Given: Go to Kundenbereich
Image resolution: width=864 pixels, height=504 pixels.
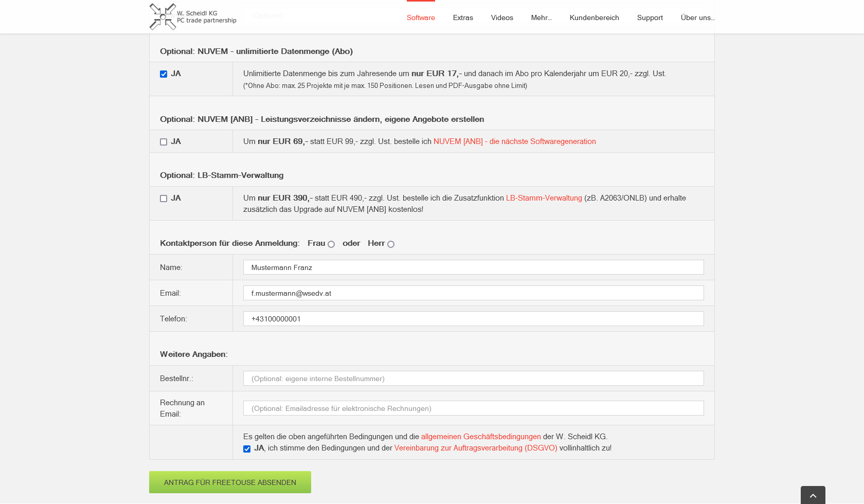Looking at the screenshot, I should pos(595,17).
